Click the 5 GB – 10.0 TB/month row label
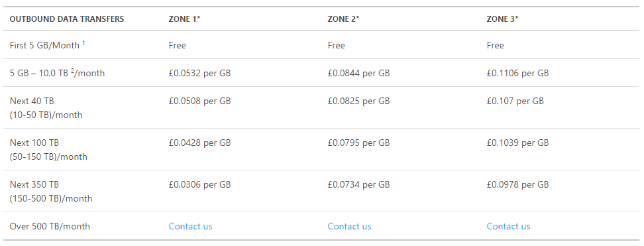Screen dimensions: 644x246 [57, 73]
